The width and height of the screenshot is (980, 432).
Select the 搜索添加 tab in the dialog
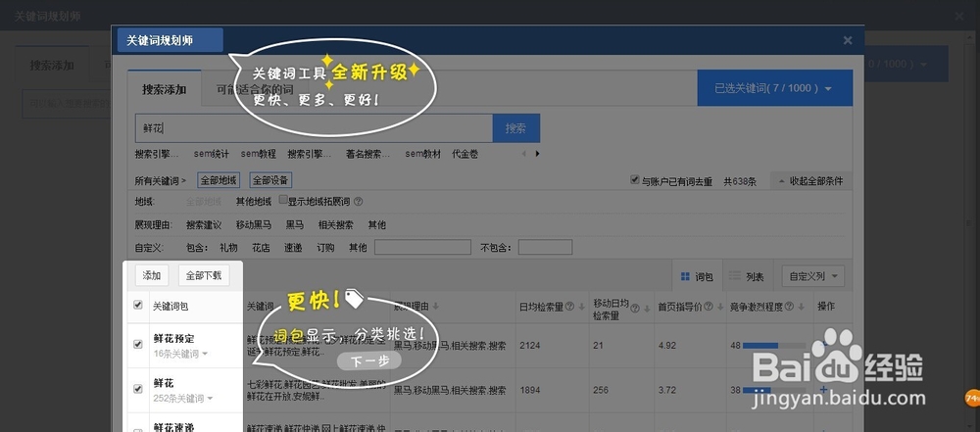click(x=165, y=89)
